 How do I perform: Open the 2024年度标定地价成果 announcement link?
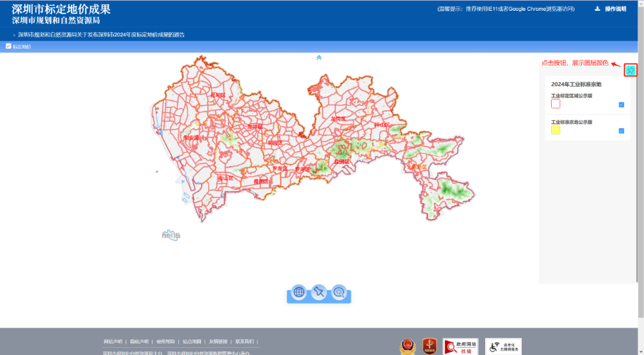100,34
